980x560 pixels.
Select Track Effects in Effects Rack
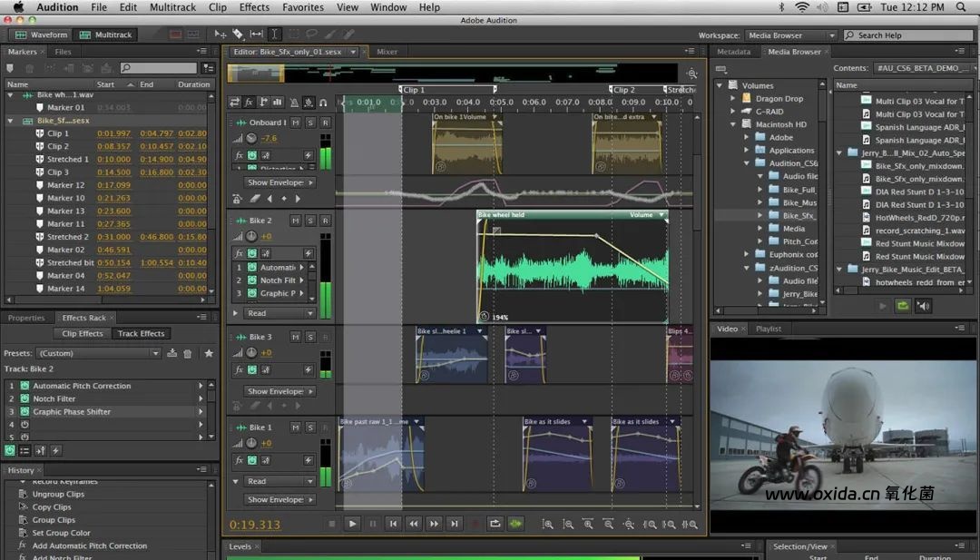coord(142,334)
